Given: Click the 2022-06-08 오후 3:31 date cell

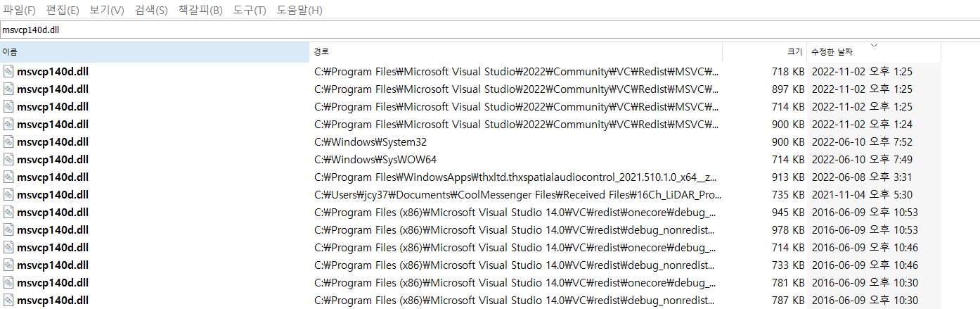Looking at the screenshot, I should coord(862,177).
